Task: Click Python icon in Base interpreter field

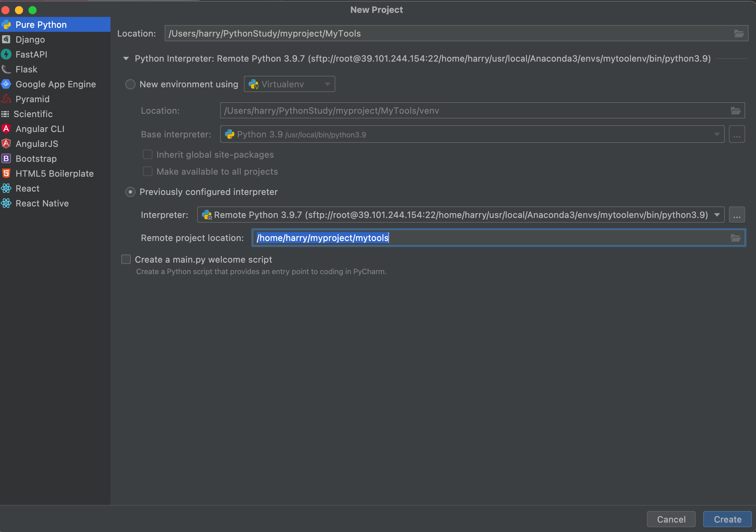Action: pyautogui.click(x=230, y=134)
